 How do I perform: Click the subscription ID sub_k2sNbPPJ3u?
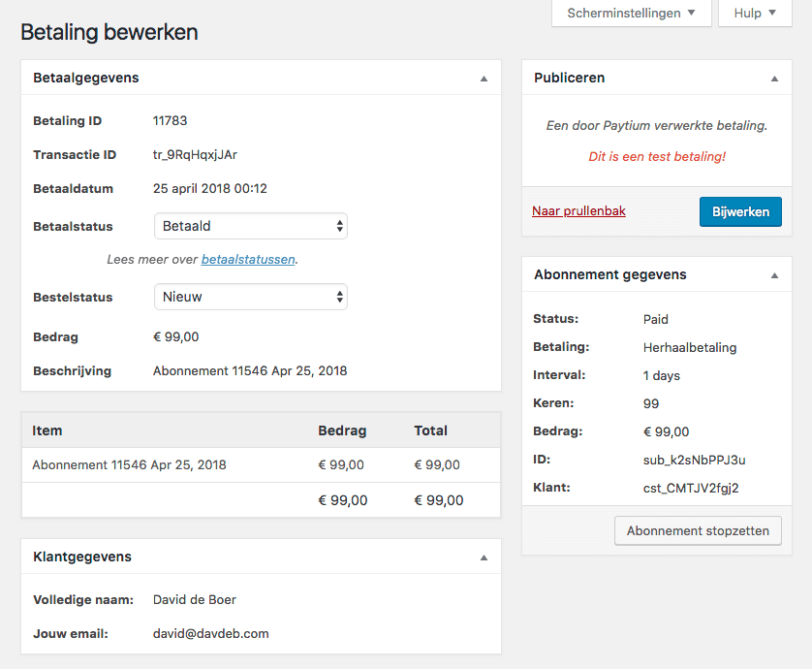694,460
